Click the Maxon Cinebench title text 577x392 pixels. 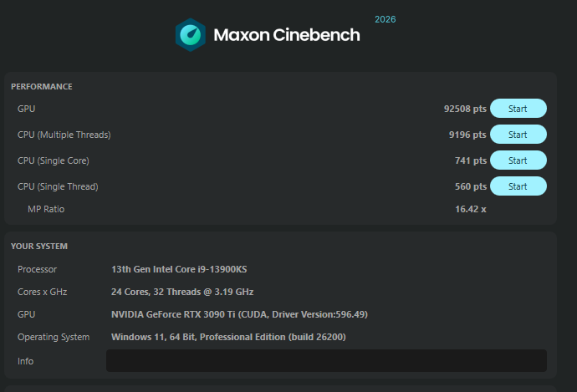287,35
